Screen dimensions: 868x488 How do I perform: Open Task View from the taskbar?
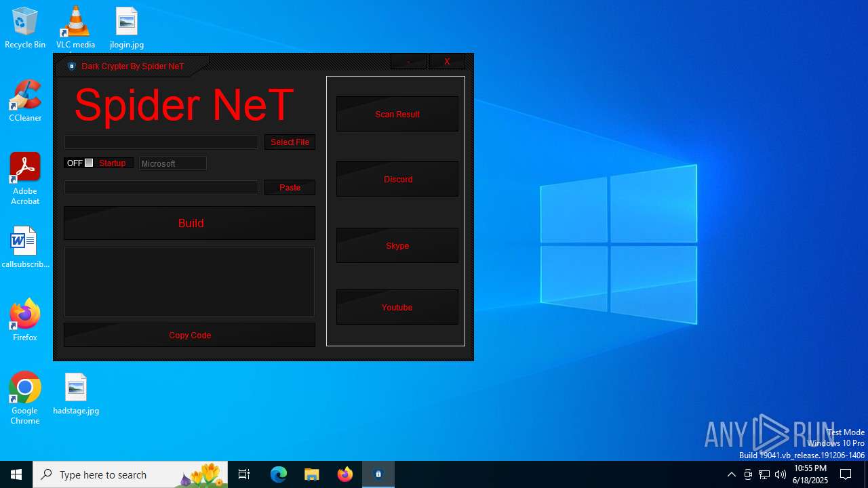pyautogui.click(x=244, y=474)
